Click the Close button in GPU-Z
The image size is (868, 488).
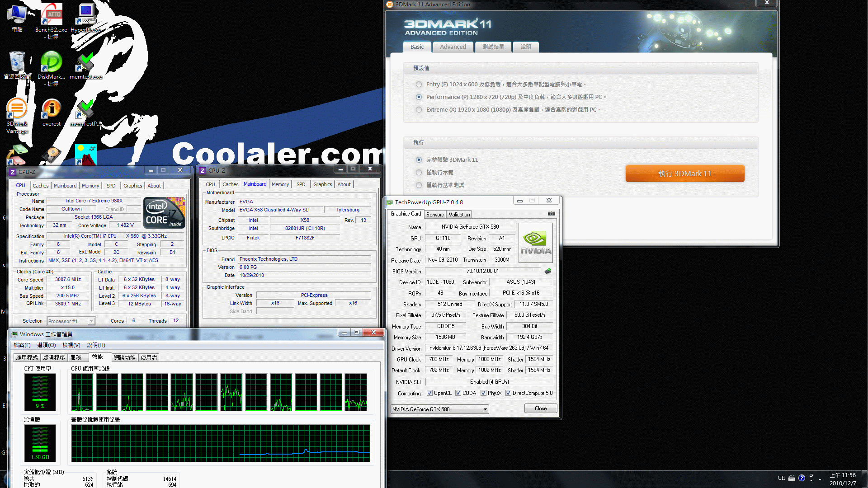(x=541, y=408)
